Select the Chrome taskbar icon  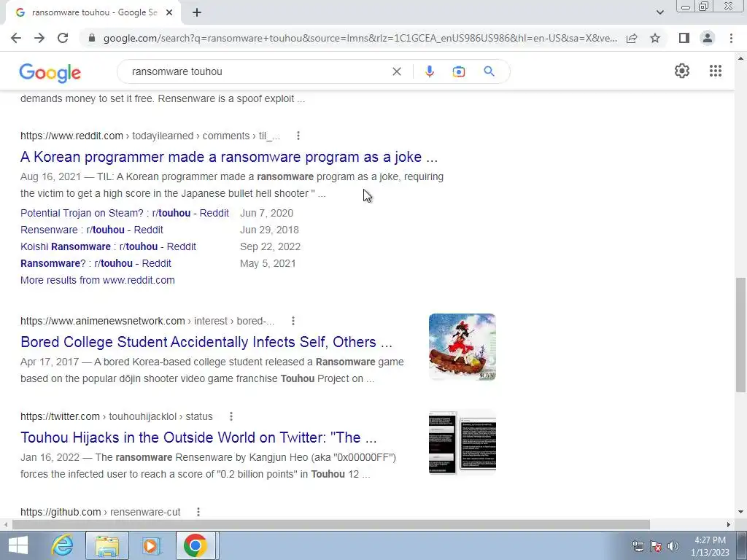(196, 545)
